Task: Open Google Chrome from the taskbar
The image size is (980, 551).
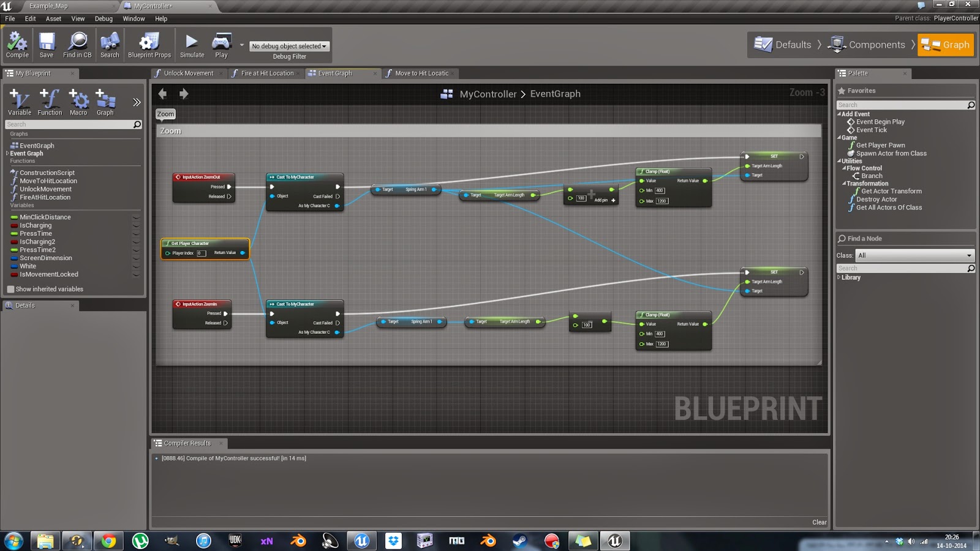Action: [x=108, y=541]
